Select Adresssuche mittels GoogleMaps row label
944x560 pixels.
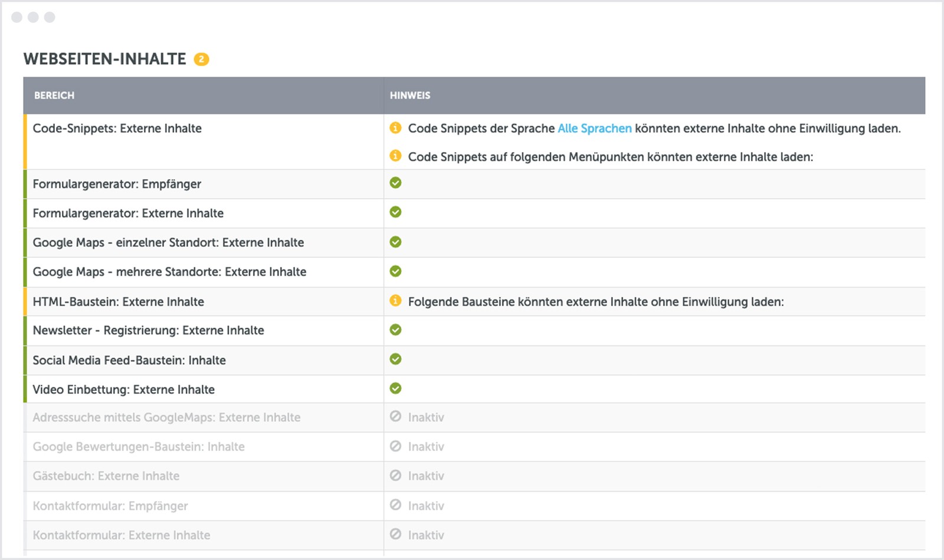(166, 417)
